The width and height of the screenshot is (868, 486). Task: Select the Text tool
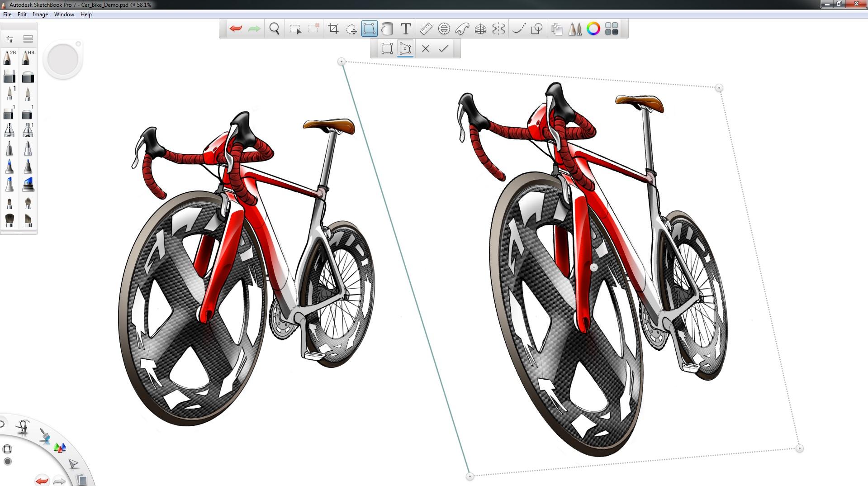pos(405,29)
